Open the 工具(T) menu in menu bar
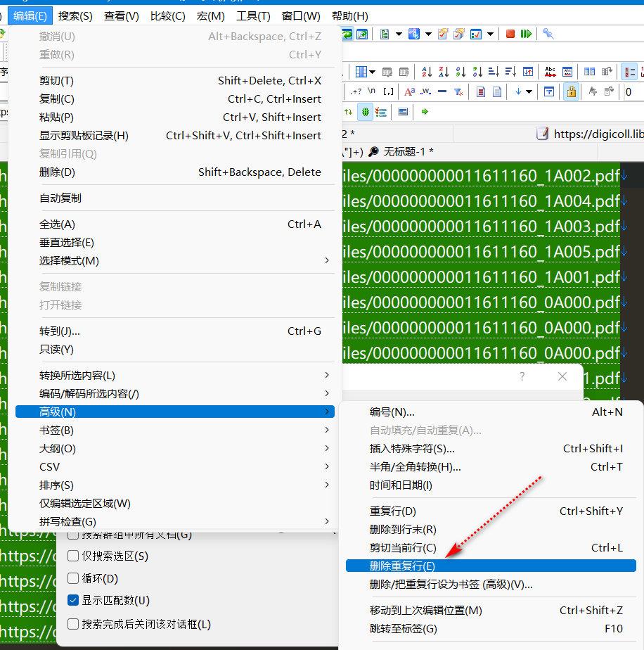 (253, 15)
